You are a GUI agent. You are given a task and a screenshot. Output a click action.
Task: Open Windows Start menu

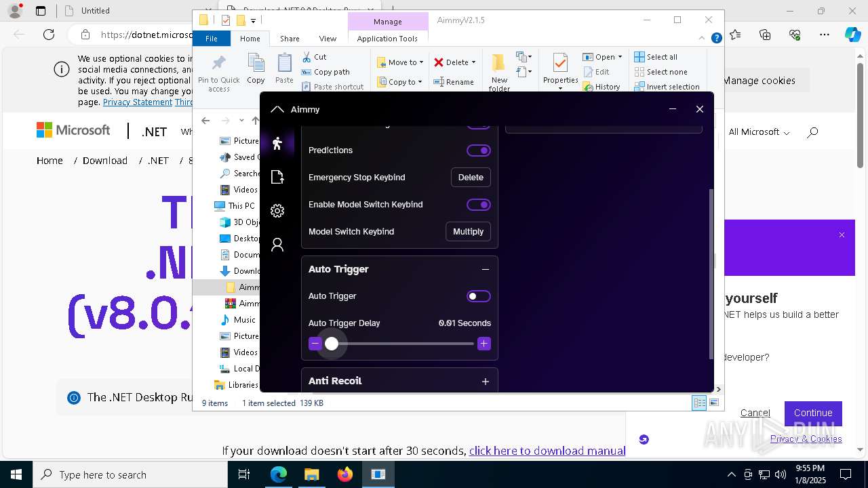(16, 474)
